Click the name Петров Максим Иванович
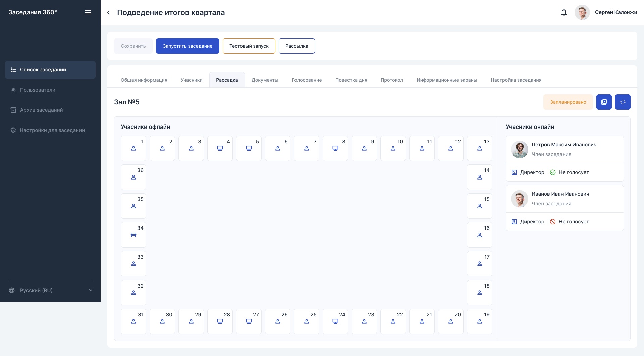The height and width of the screenshot is (356, 644). pyautogui.click(x=564, y=145)
